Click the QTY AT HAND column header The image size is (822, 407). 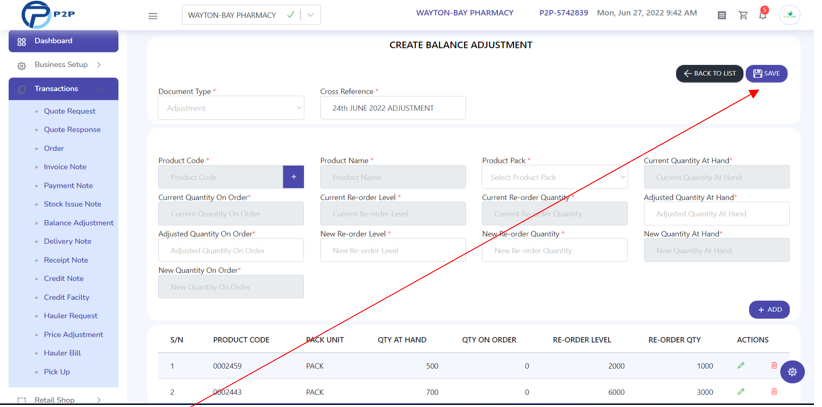click(x=402, y=340)
